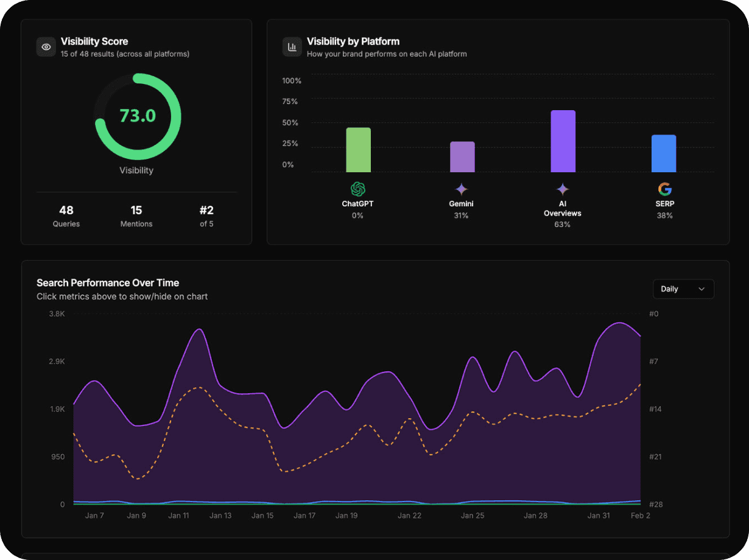749x560 pixels.
Task: Click the green ChatGPT bar in chart
Action: coord(358,150)
